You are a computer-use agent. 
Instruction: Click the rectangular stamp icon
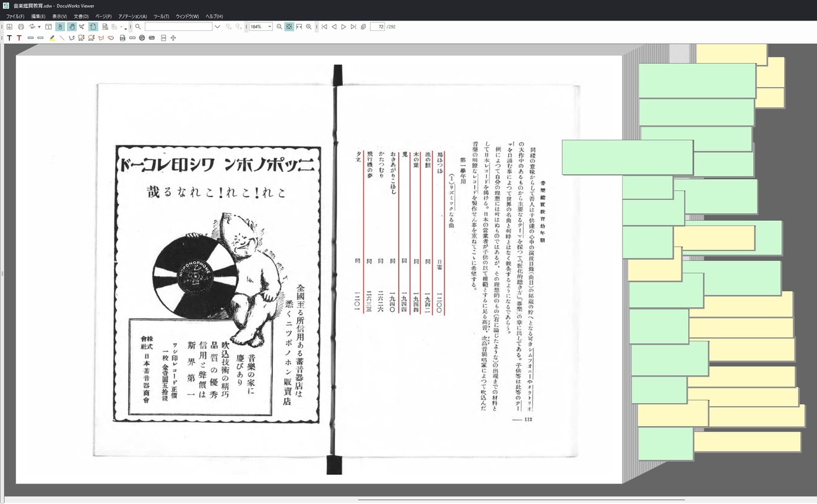[152, 38]
